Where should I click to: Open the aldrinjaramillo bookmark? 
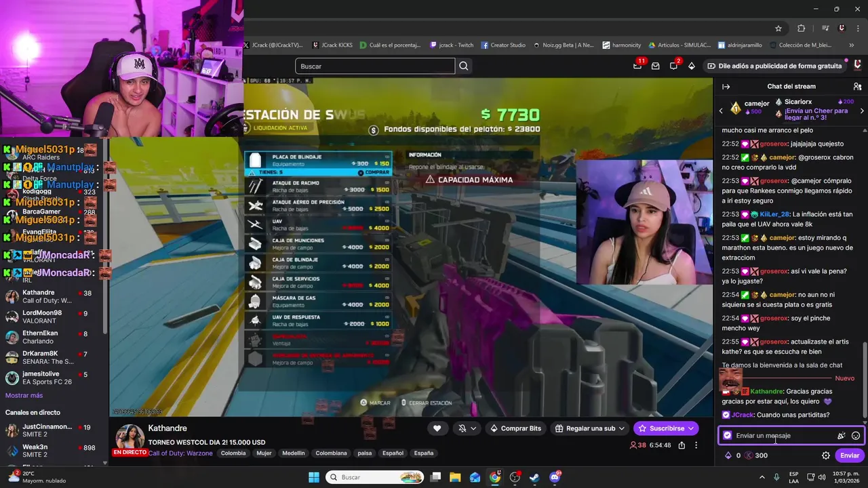pyautogui.click(x=738, y=45)
